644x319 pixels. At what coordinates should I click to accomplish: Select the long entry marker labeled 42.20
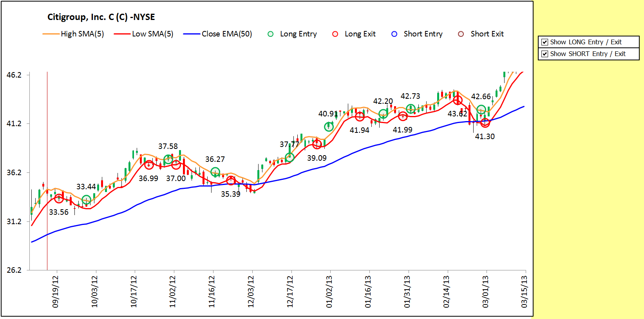383,114
